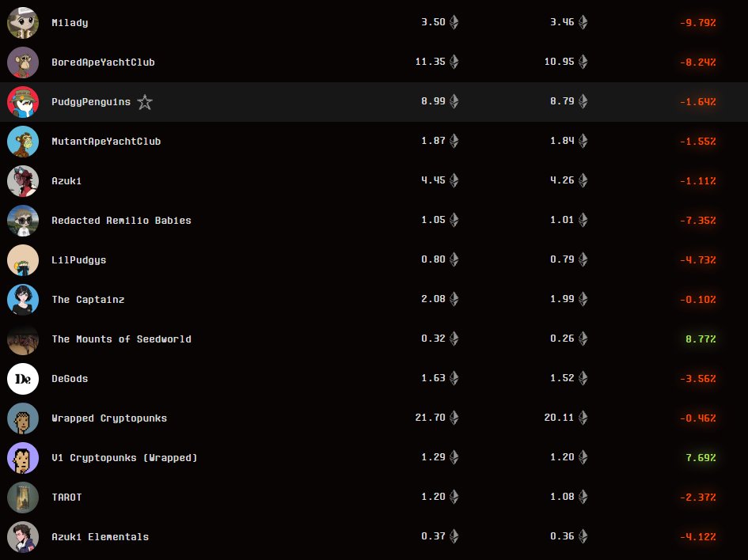Click the LilPudgys collection avatar
The width and height of the screenshot is (748, 560).
click(23, 259)
